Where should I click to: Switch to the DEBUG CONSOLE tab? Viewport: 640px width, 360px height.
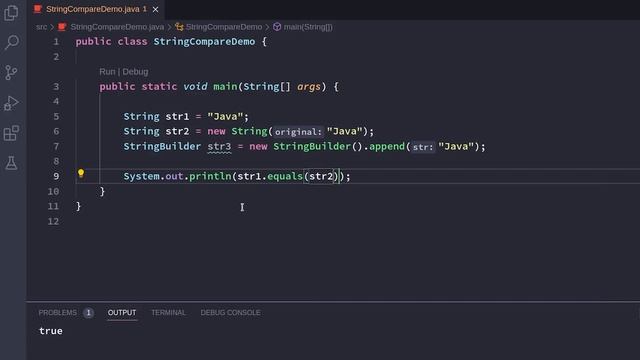pyautogui.click(x=230, y=313)
